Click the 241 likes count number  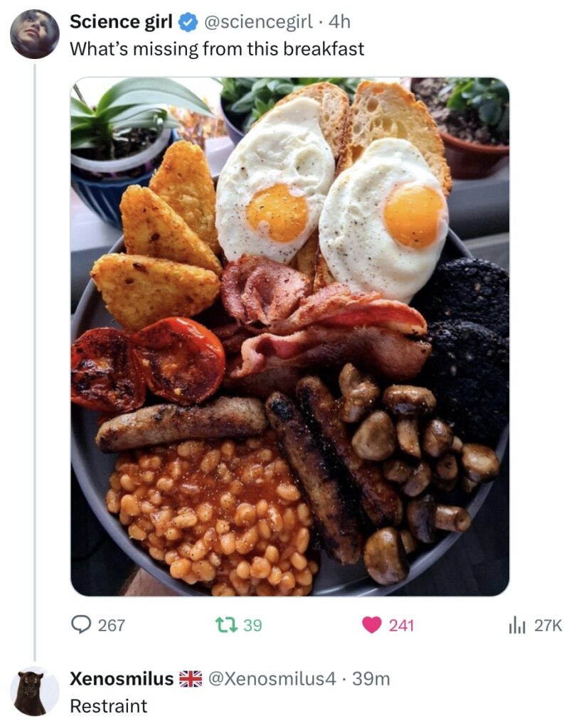point(401,626)
